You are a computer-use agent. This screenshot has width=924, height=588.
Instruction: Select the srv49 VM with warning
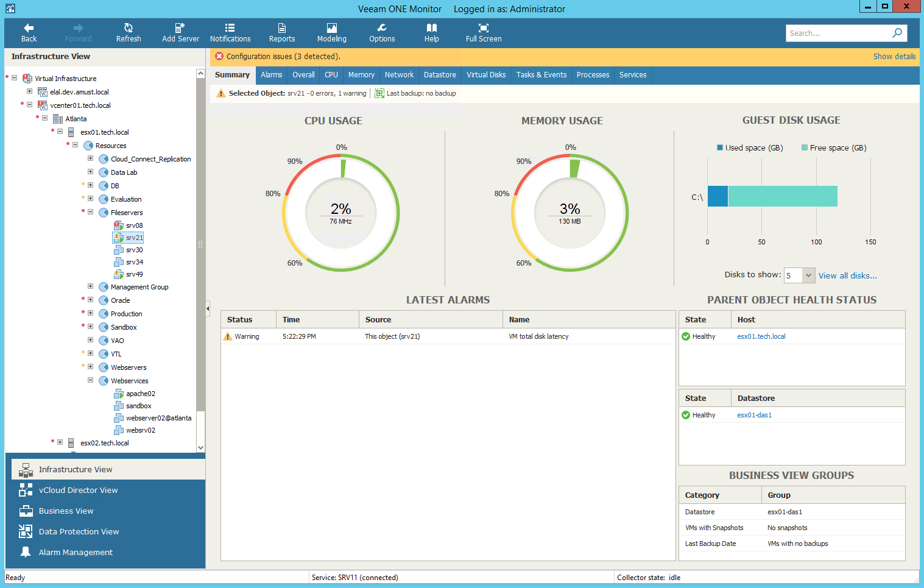pos(134,274)
